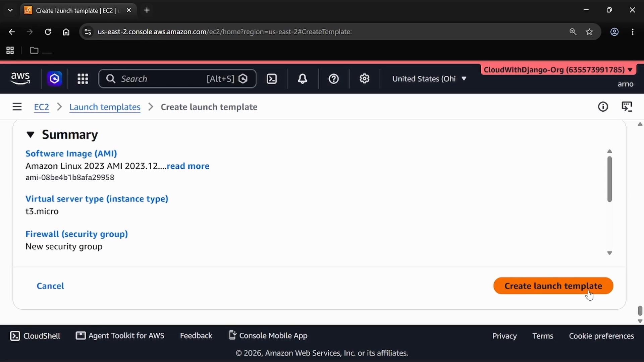Open the browser tab search chevron
The width and height of the screenshot is (644, 362).
pos(10,10)
